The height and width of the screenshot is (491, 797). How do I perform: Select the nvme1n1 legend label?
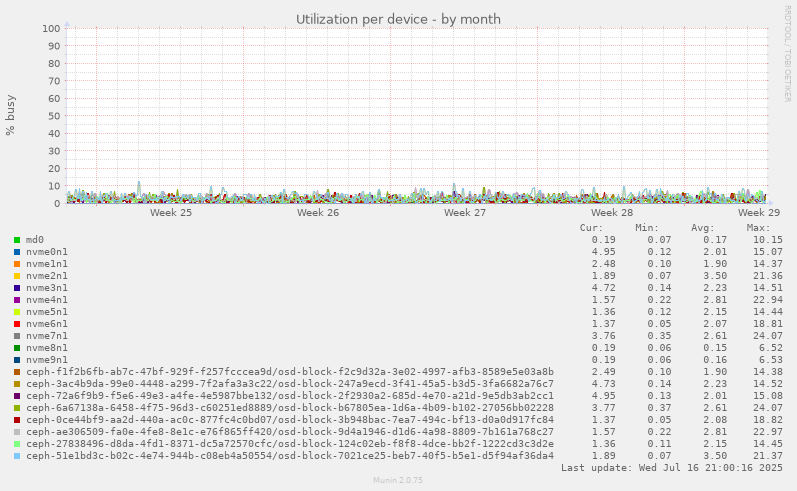[x=47, y=264]
